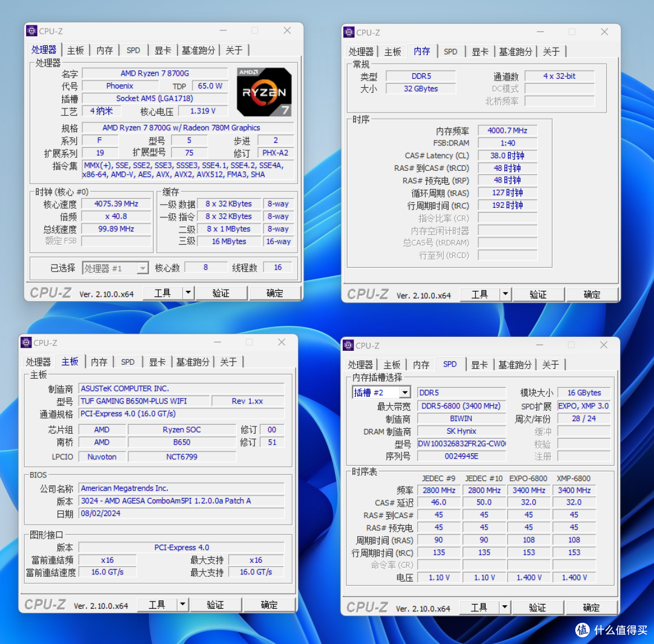
Task: Click CPU-Z app icon in memory window title
Action: [x=349, y=32]
